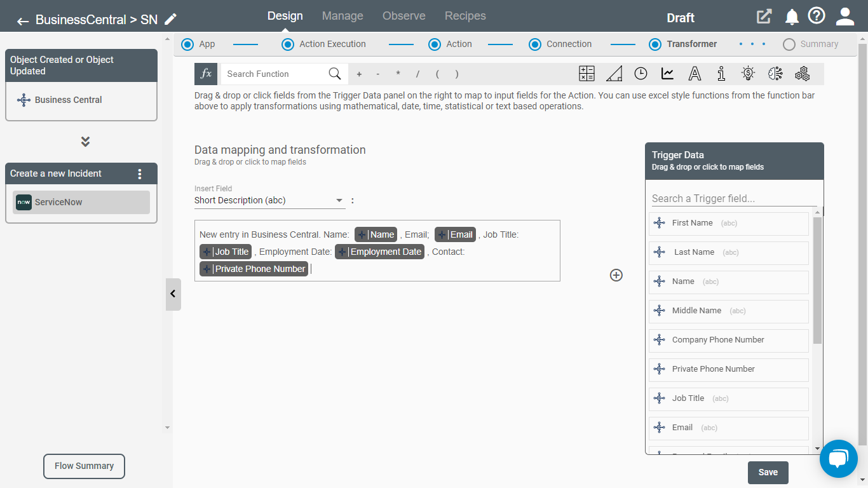Click the ServiceNow app logo

point(24,202)
